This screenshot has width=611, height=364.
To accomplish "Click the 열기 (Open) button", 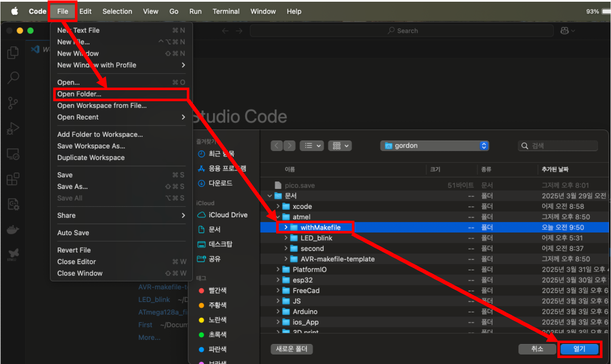I will tap(580, 349).
